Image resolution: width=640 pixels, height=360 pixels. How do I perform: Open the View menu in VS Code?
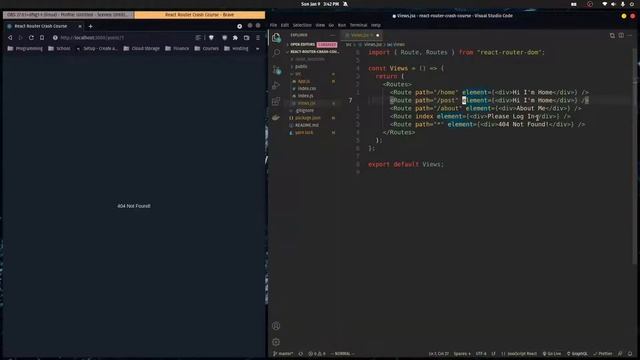tap(320, 25)
